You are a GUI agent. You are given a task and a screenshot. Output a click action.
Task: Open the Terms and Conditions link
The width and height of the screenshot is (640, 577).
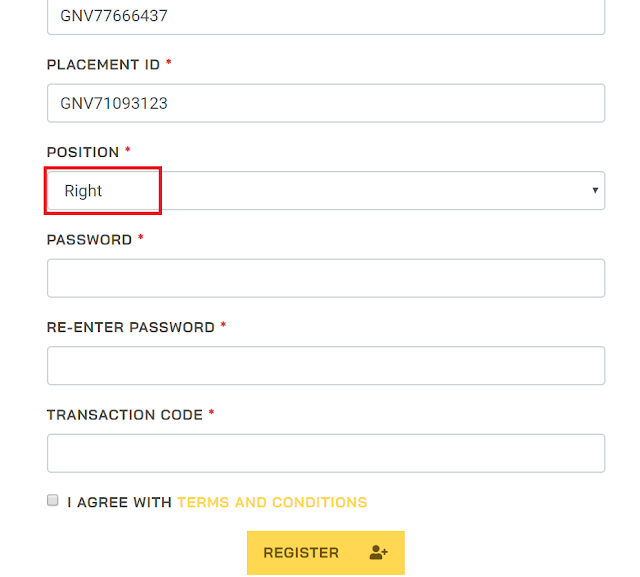point(272,502)
